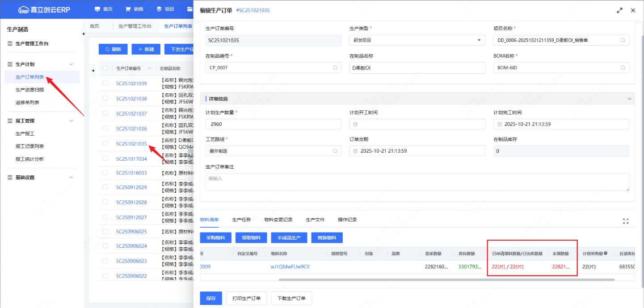Collapse 报工管理 menu group
This screenshot has width=644, height=308.
click(71, 121)
